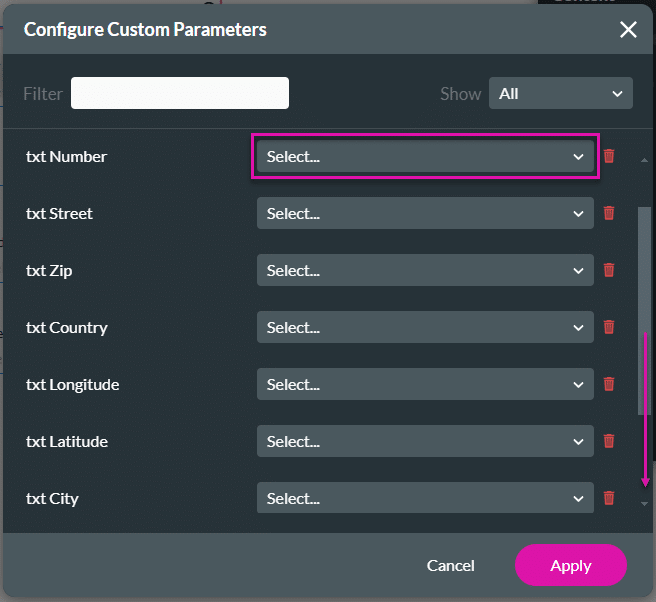
Task: Delete the txt Latitude parameter
Action: click(609, 441)
